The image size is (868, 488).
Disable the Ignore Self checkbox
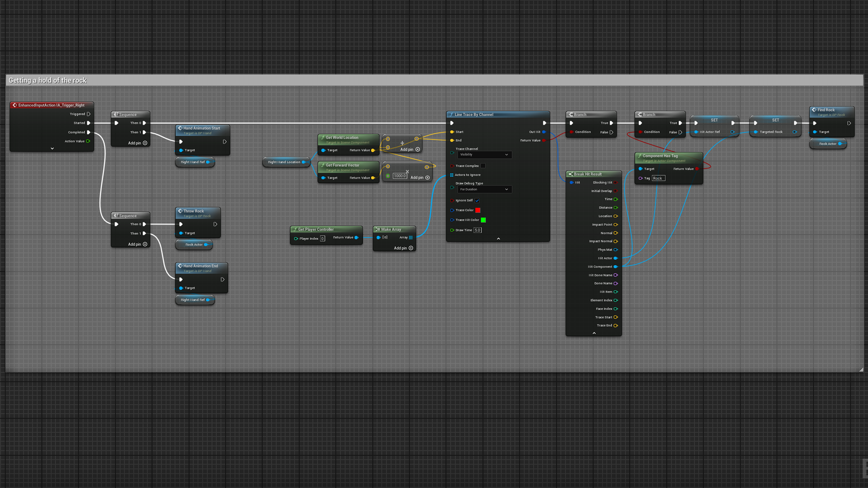[477, 201]
